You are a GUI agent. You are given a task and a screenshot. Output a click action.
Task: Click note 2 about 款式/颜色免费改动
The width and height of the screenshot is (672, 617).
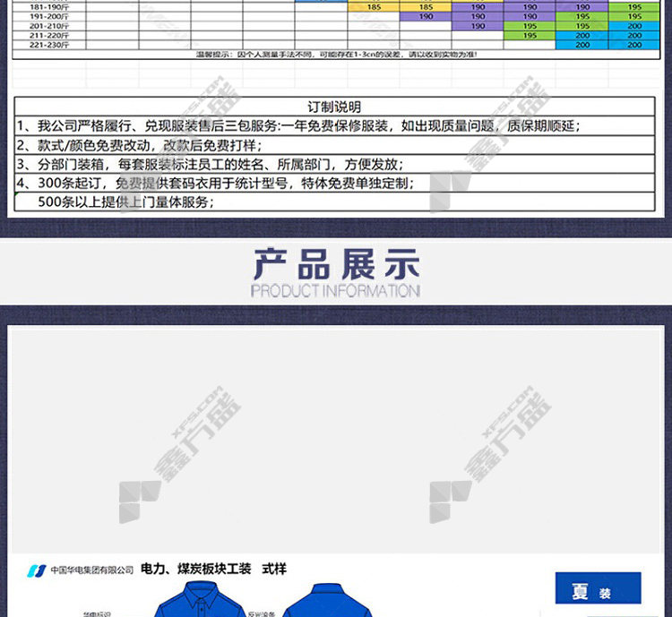143,145
